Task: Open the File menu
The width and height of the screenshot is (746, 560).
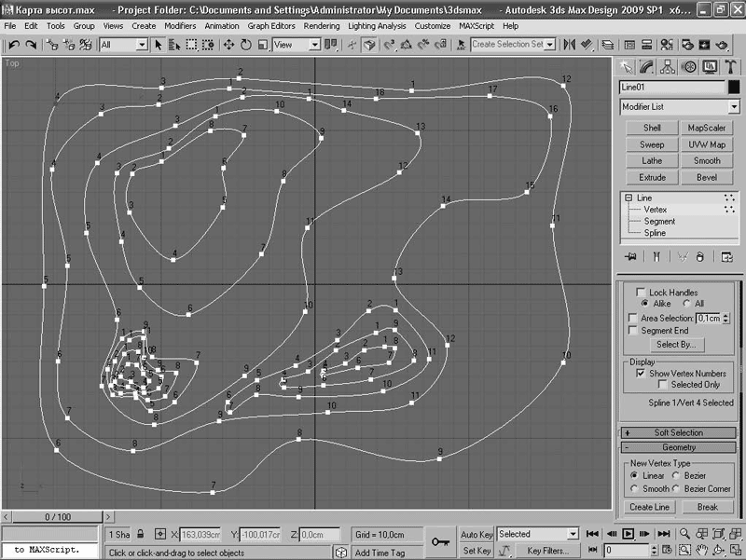Action: (10, 26)
